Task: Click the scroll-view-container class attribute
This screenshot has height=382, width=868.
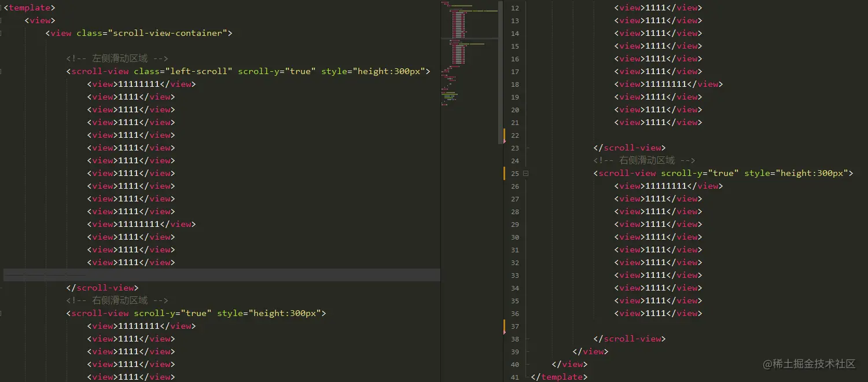Action: (152, 33)
